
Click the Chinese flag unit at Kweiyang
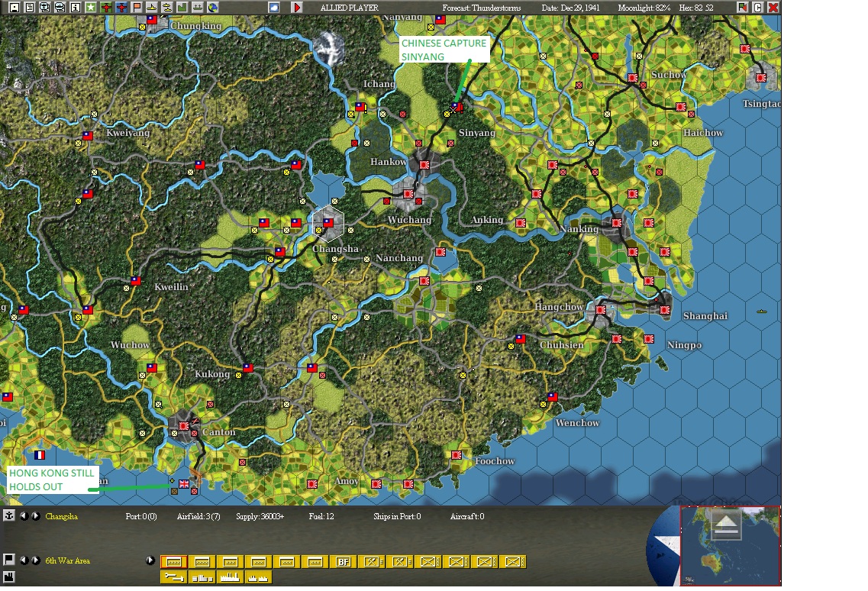tap(88, 136)
